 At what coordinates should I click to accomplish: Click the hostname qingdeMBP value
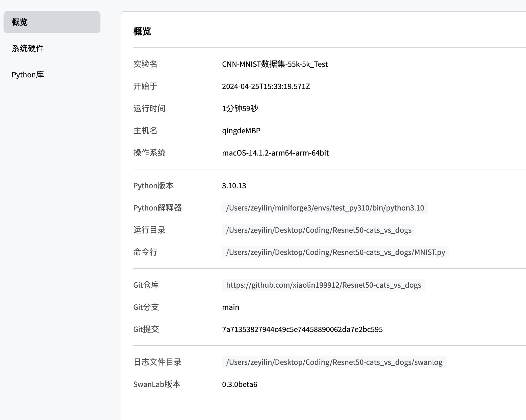pos(241,131)
